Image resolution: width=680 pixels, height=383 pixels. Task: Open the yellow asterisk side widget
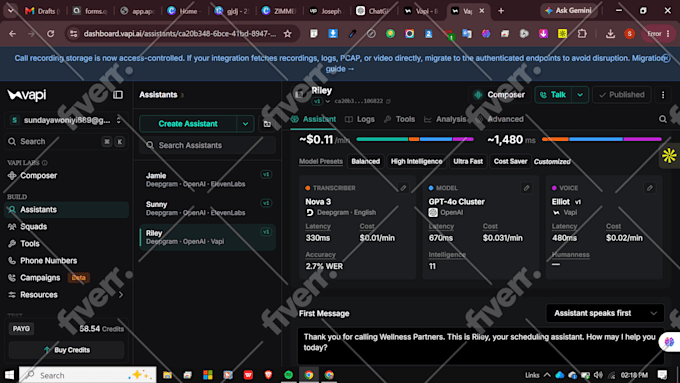669,155
